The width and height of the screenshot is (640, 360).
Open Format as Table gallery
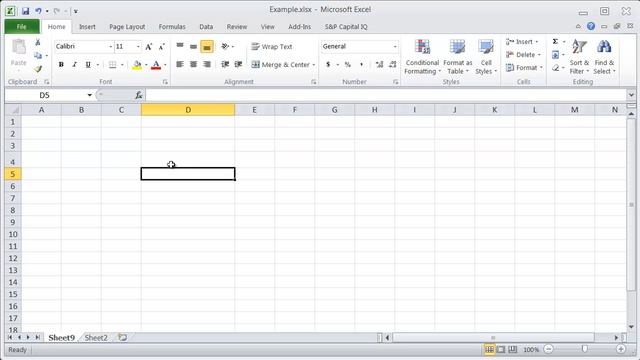[x=458, y=57]
